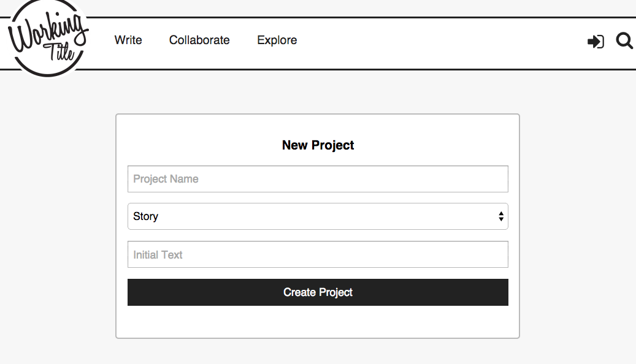Image resolution: width=636 pixels, height=364 pixels.
Task: Click the downward arrow of Story selector
Action: tap(501, 219)
